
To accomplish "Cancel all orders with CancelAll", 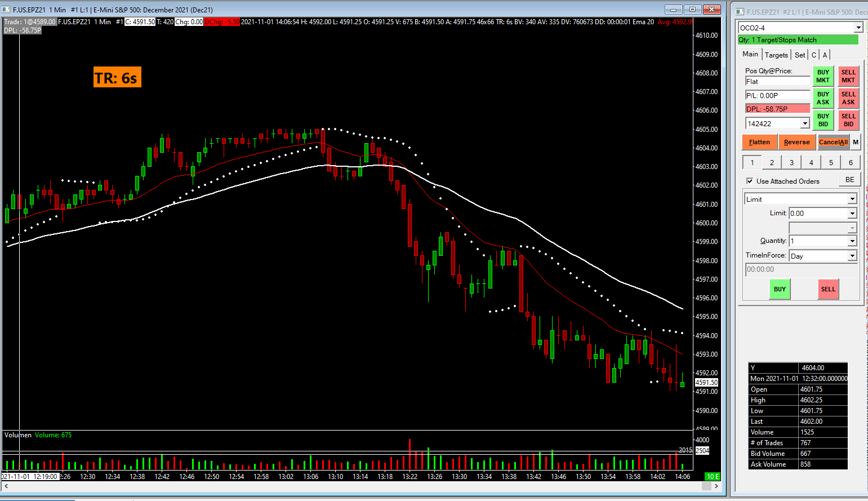I will click(833, 142).
